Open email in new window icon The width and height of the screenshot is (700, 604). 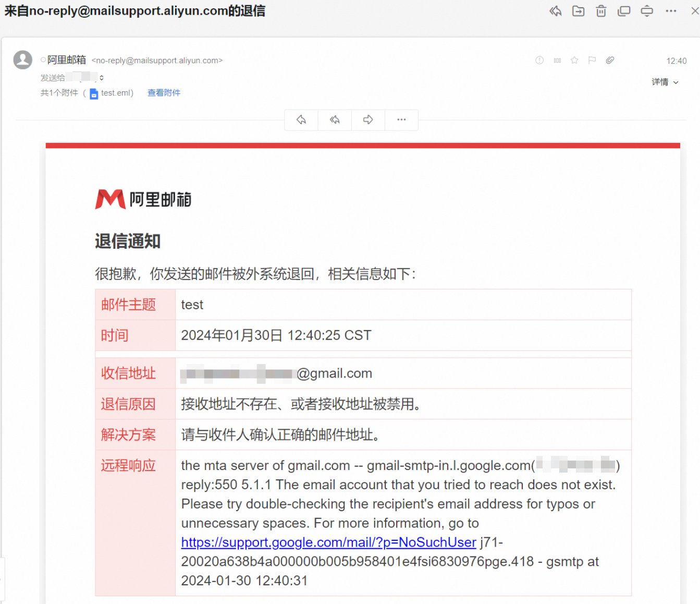[x=624, y=11]
